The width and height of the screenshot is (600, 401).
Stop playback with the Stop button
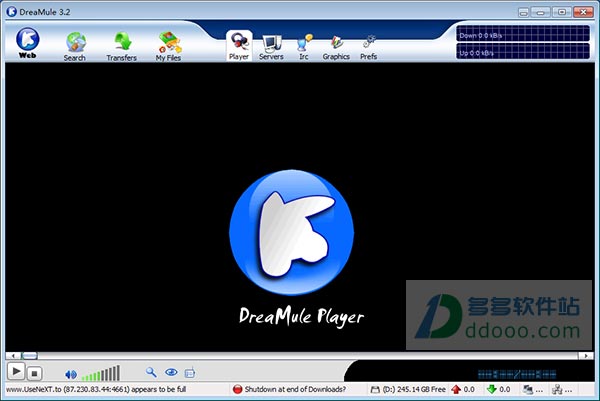pyautogui.click(x=34, y=373)
